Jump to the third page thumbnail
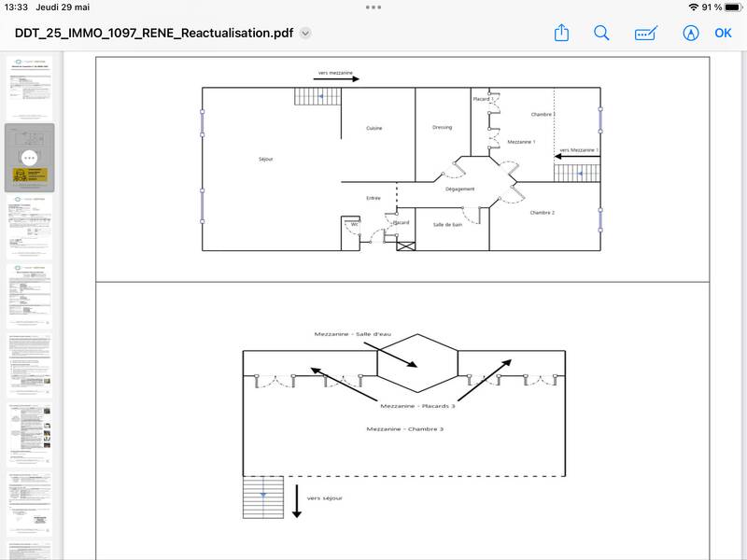 pyautogui.click(x=30, y=226)
